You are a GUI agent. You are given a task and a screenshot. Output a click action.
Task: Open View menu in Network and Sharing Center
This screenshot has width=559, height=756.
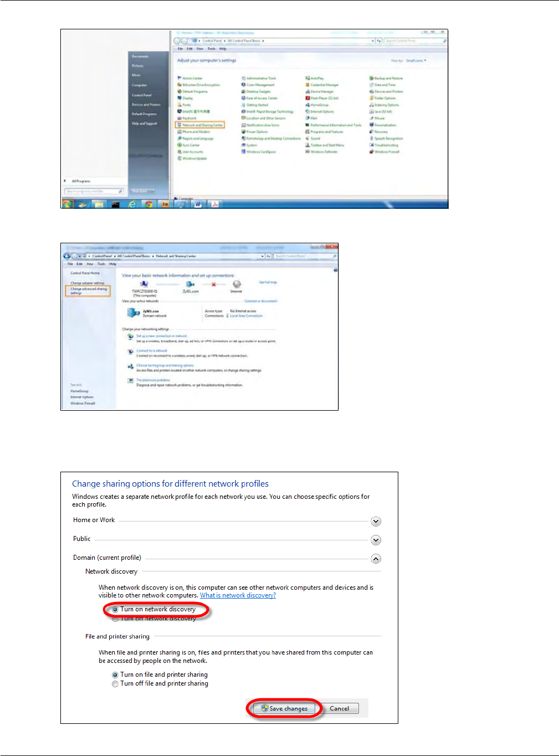[90, 264]
